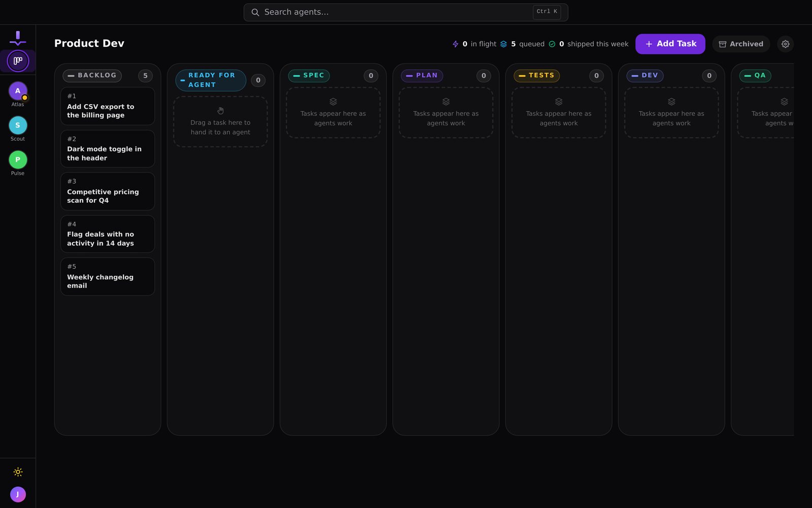812x508 pixels.
Task: Open task #5 Weekly changelog email card
Action: (108, 277)
